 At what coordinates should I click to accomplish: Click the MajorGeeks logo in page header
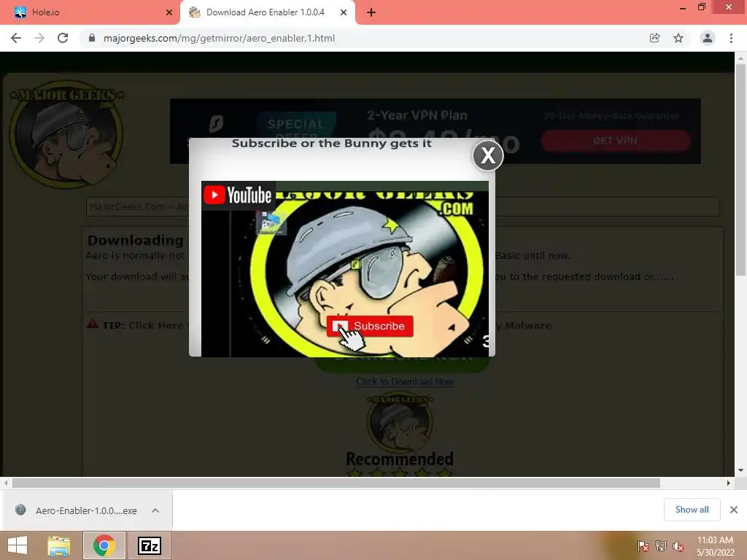(x=66, y=135)
